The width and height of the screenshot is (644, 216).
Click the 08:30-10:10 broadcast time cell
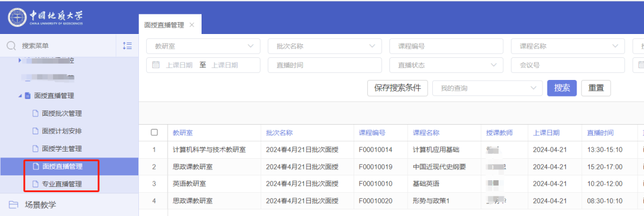(605, 201)
